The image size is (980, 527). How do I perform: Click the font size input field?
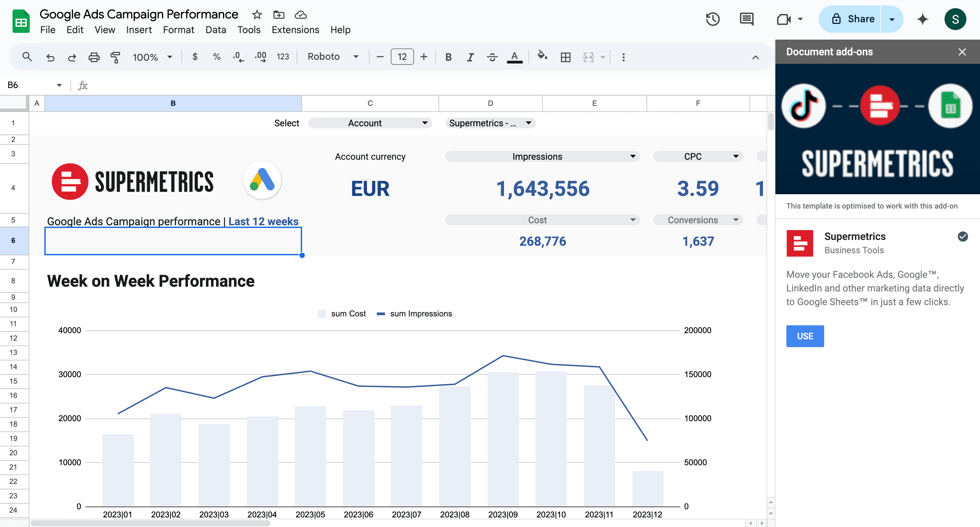pyautogui.click(x=402, y=57)
